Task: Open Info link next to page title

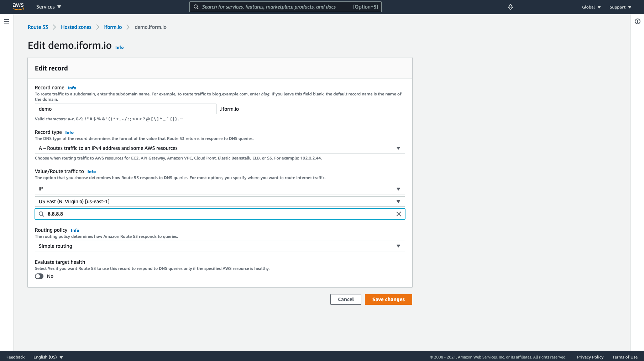Action: pyautogui.click(x=119, y=47)
